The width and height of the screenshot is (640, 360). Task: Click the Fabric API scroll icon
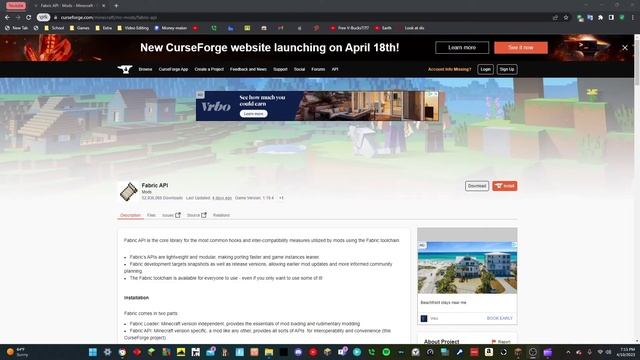(129, 192)
